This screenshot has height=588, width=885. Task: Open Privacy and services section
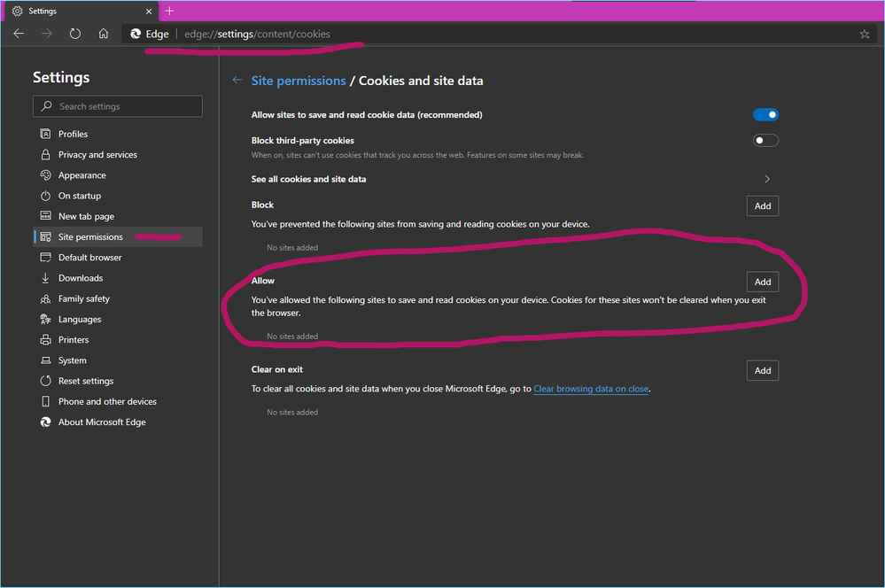pos(118,155)
